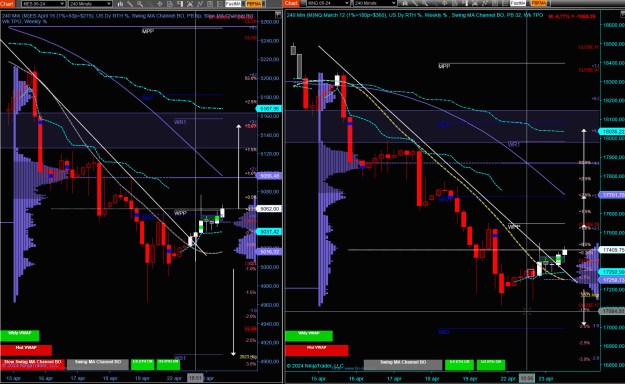The width and height of the screenshot is (625, 384).
Task: Click MPP pivot label on left chart
Action: 148,31
